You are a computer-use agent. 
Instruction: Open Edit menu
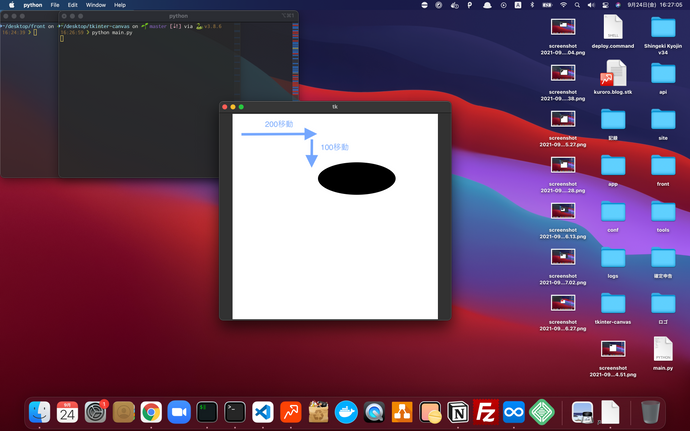(x=73, y=5)
